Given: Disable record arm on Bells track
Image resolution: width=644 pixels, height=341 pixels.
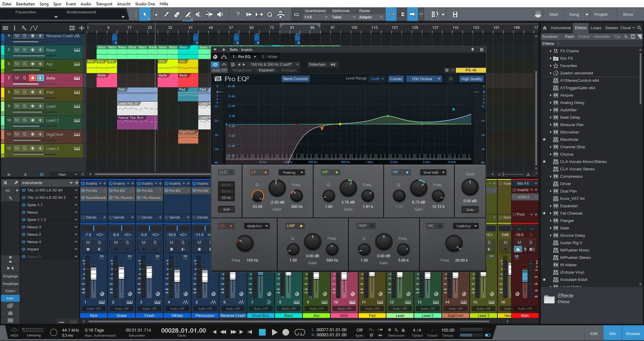Looking at the screenshot, I should tap(33, 78).
